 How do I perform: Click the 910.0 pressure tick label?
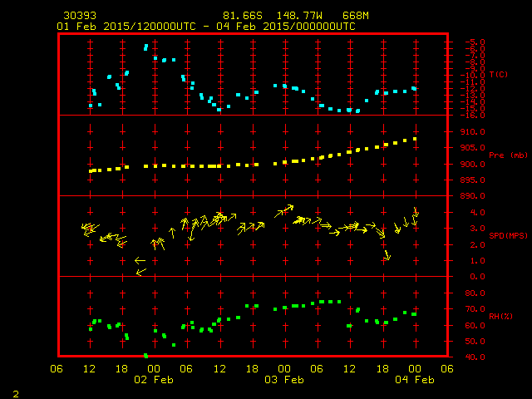(473, 132)
